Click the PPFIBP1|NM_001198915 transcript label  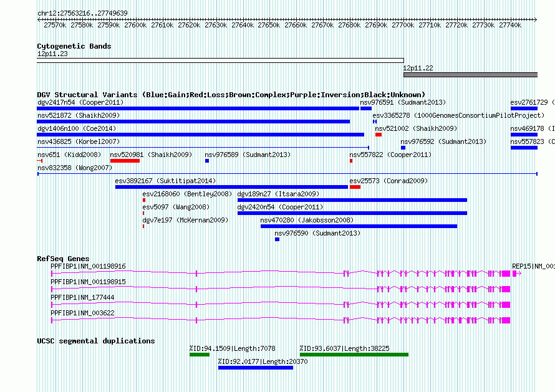coord(88,282)
